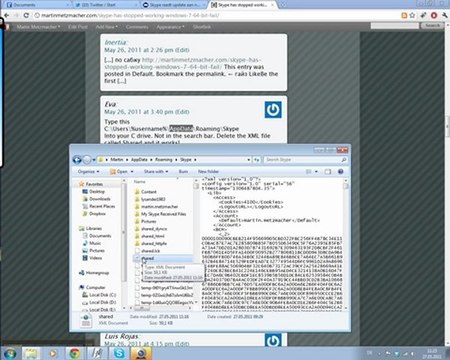The image size is (450, 360).
Task: Click the Burn toolbar button
Action: [183, 171]
